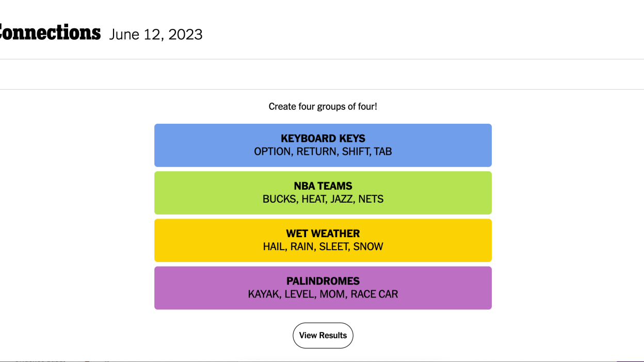
Task: Click the BUCKS, HEAT, JAZZ, NETS words
Action: (323, 199)
